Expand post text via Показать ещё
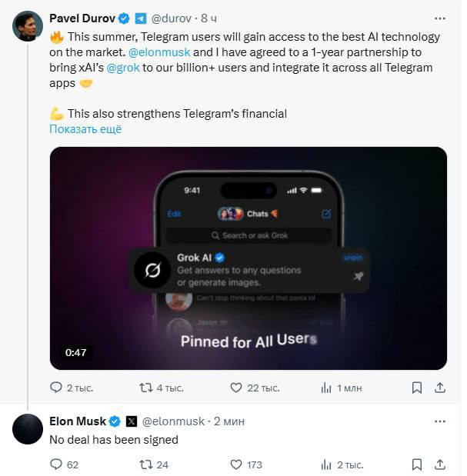 click(x=85, y=129)
